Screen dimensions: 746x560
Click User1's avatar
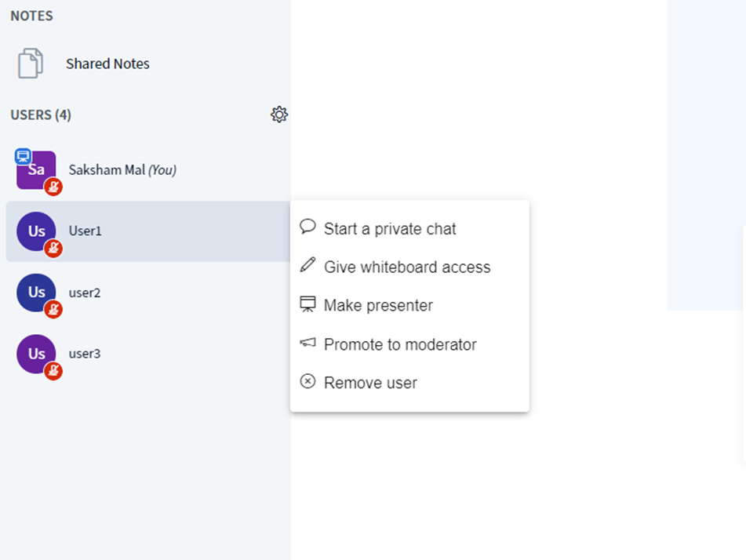(x=36, y=231)
